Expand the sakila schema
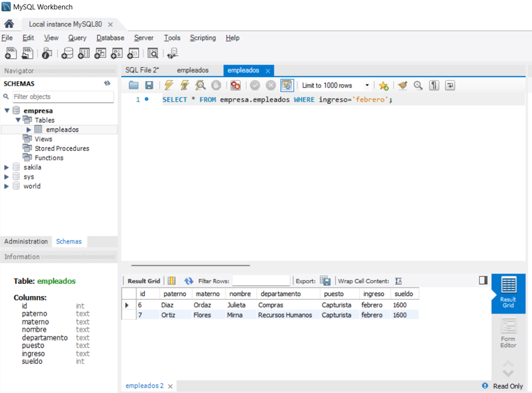Image resolution: width=532 pixels, height=393 pixels. point(6,167)
